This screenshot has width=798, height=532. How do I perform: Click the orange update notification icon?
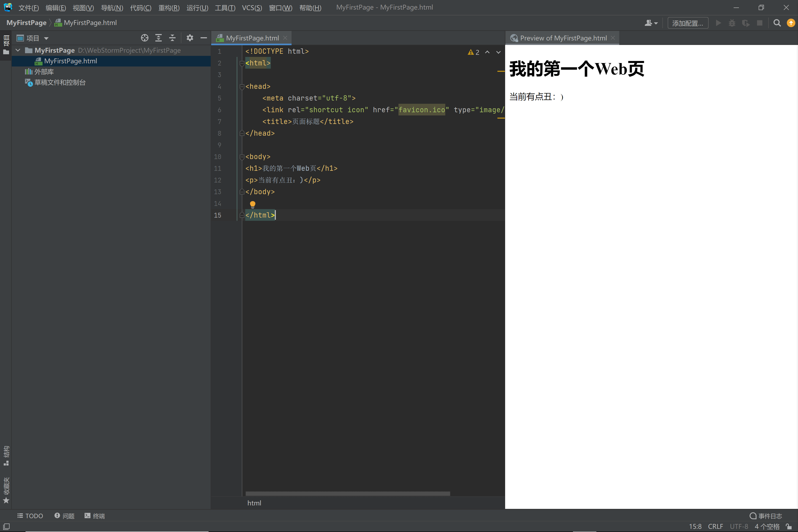point(791,23)
